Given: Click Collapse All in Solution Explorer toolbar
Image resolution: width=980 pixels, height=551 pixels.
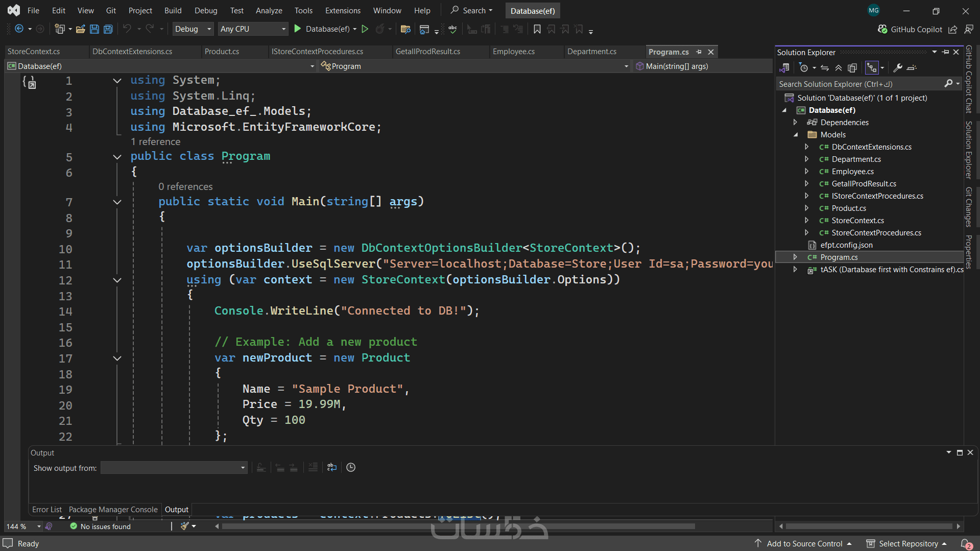Looking at the screenshot, I should [x=839, y=68].
